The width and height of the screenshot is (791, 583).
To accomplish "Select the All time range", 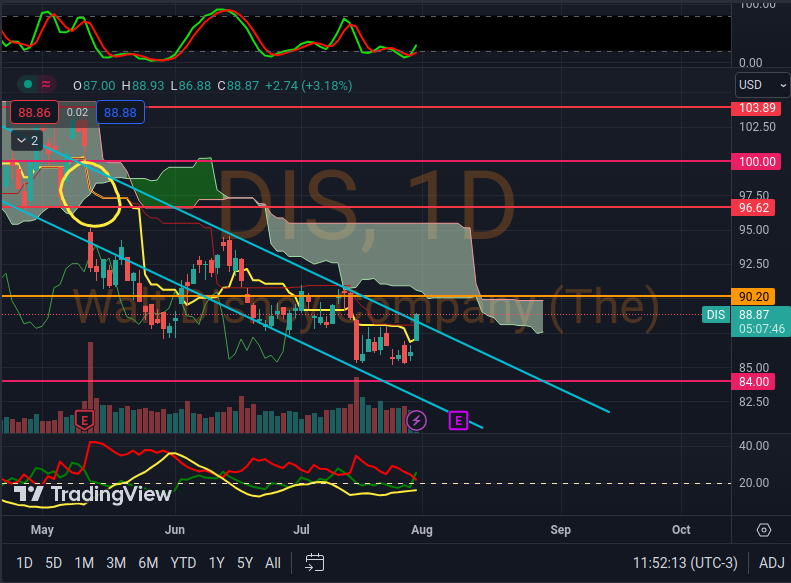I will coord(272,562).
